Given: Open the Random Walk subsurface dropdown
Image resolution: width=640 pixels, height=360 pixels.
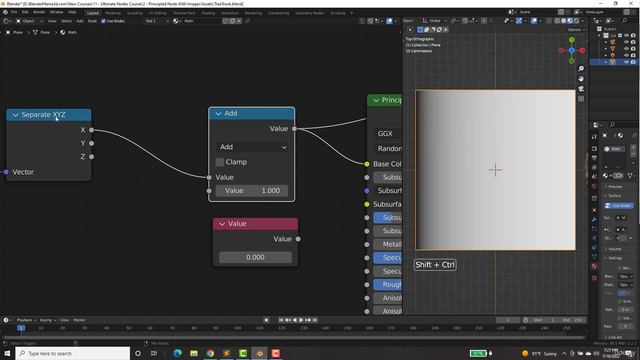Looking at the screenshot, I should (x=388, y=149).
